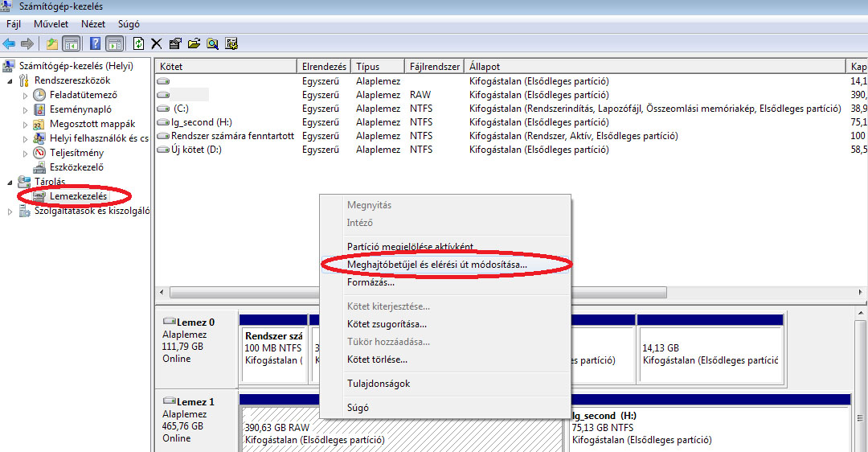Open the Művelet menu
This screenshot has width=868, height=452.
pos(51,24)
